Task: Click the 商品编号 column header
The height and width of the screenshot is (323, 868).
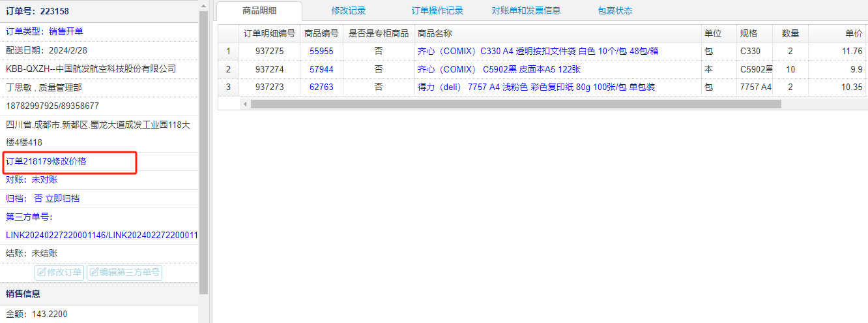Action: click(321, 33)
